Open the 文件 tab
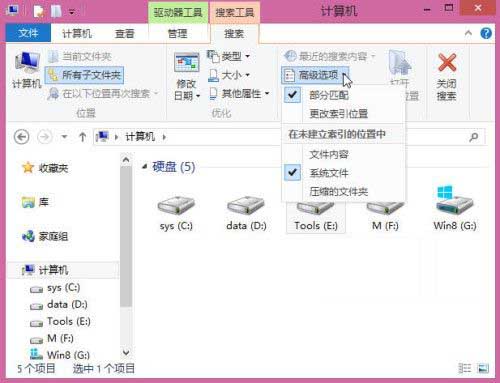This screenshot has width=500, height=383. click(x=28, y=33)
